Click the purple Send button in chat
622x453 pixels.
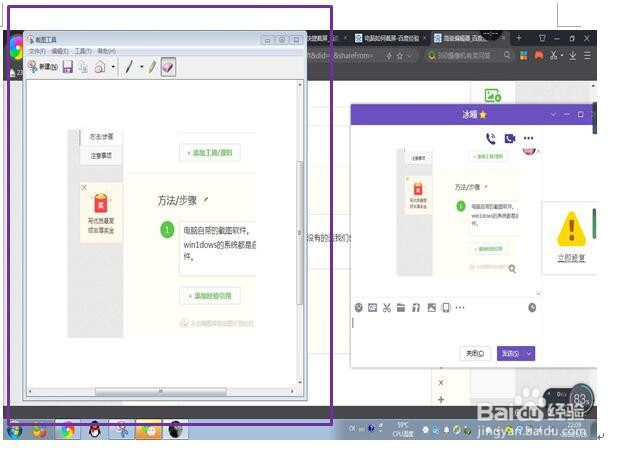click(511, 353)
